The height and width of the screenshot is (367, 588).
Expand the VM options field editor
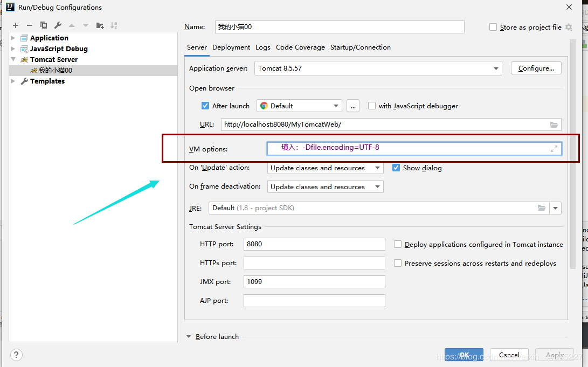[x=554, y=149]
